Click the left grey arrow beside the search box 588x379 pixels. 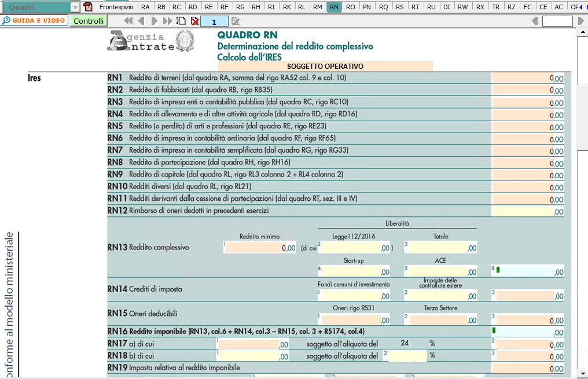point(535,21)
